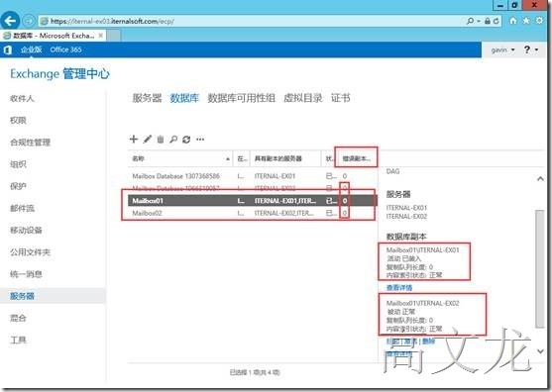552x392 pixels.
Task: Open the more options ellipsis menu
Action: [200, 140]
